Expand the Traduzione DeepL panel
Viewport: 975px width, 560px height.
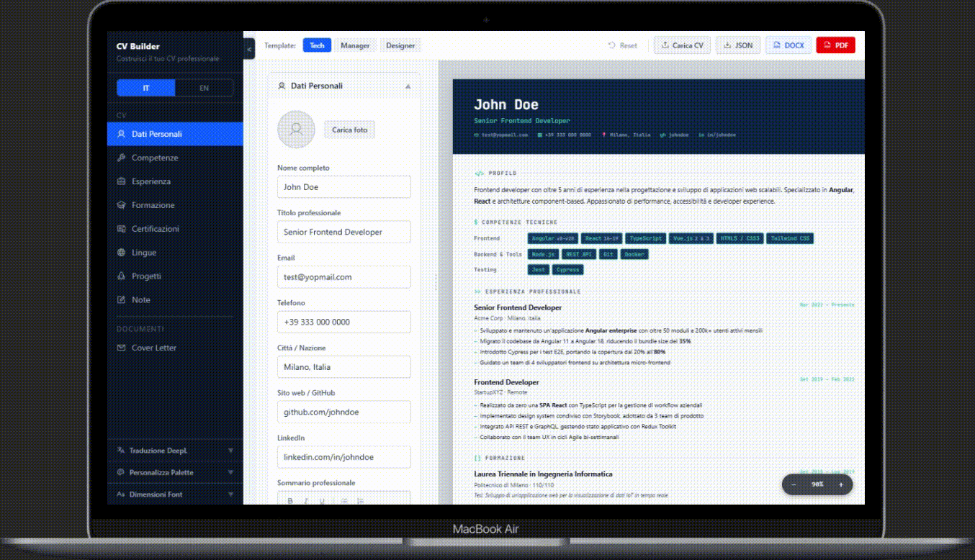pos(175,451)
